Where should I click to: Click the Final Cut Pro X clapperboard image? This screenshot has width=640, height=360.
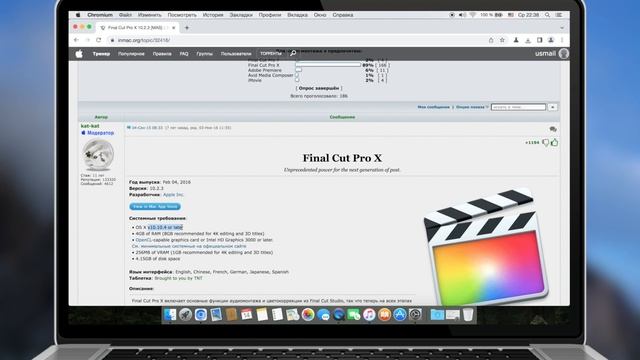pyautogui.click(x=486, y=247)
